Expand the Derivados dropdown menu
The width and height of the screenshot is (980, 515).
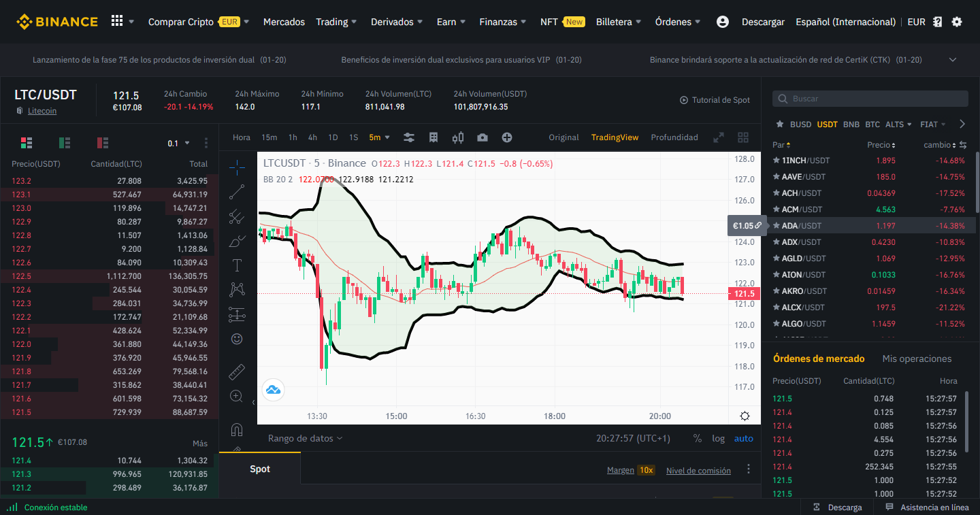point(397,22)
